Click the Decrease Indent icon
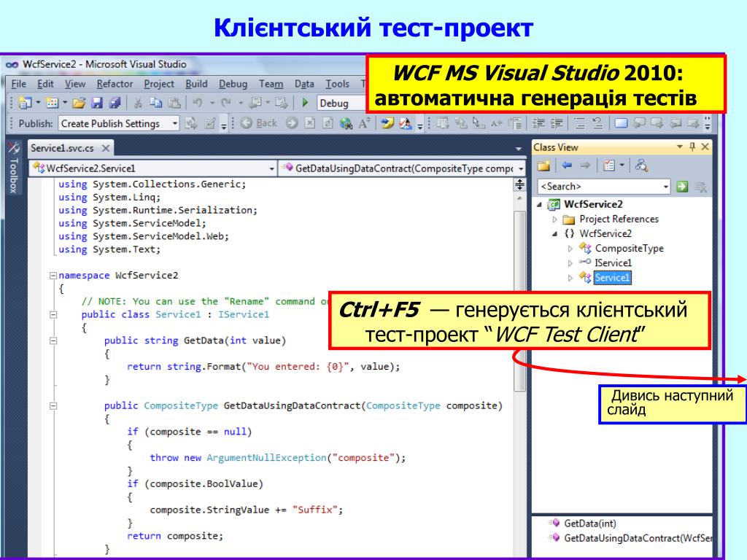 [538, 124]
